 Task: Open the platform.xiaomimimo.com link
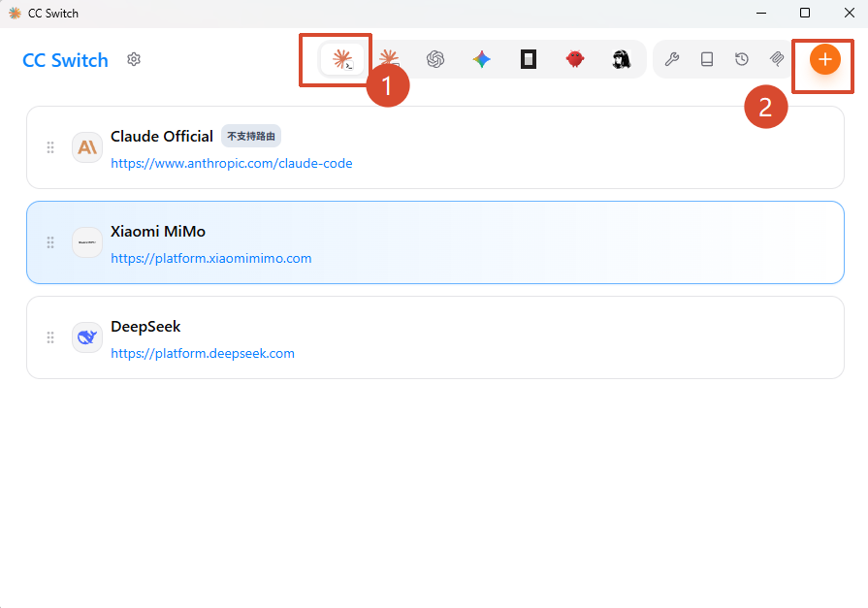tap(210, 259)
